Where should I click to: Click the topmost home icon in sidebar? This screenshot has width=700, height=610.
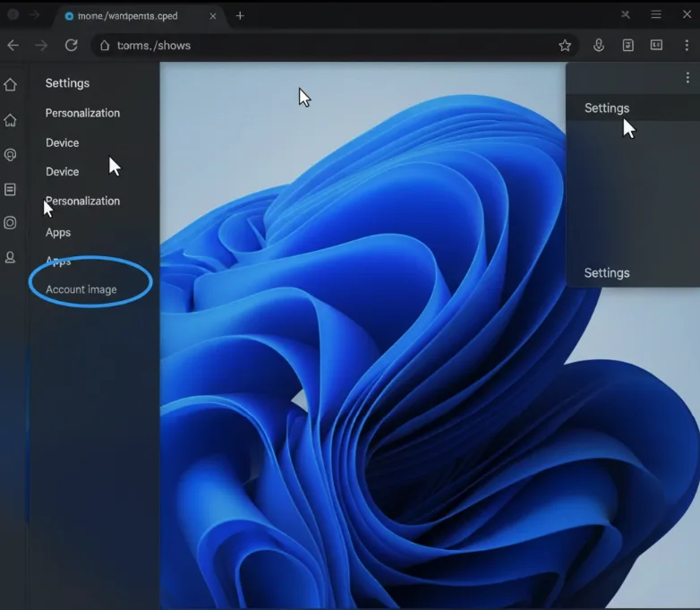(11, 85)
